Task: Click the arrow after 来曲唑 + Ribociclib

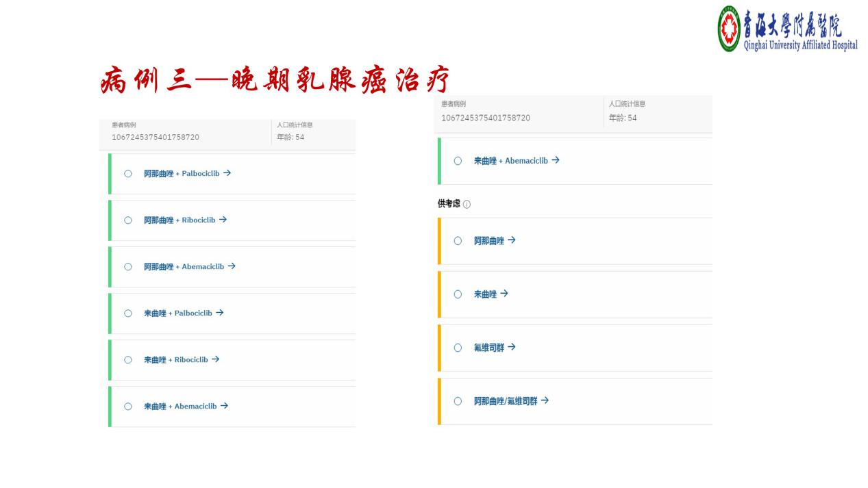Action: [x=215, y=359]
